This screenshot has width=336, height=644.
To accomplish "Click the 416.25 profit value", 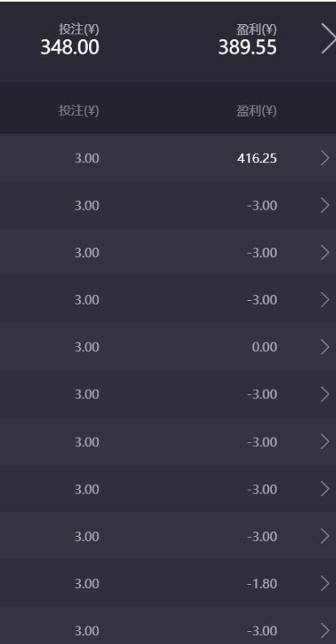I will 257,158.
